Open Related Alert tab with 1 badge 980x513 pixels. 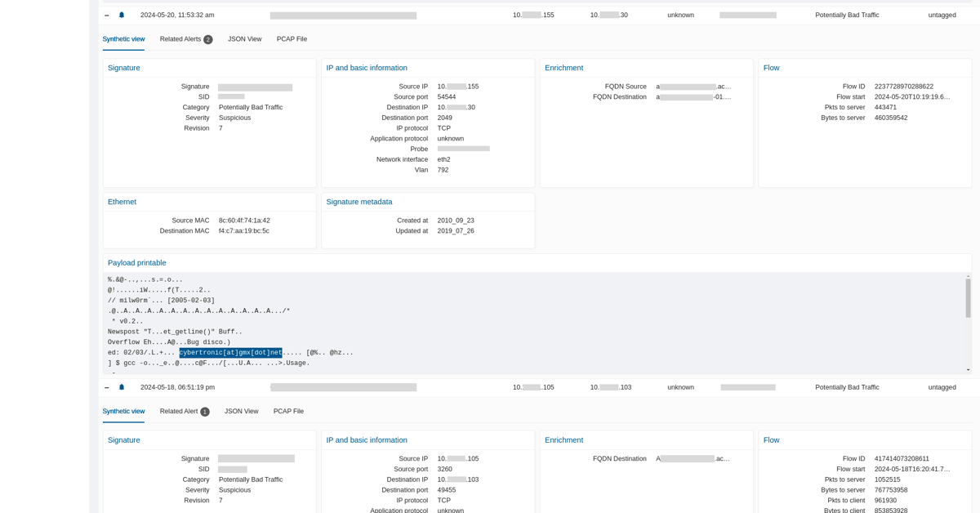point(185,412)
